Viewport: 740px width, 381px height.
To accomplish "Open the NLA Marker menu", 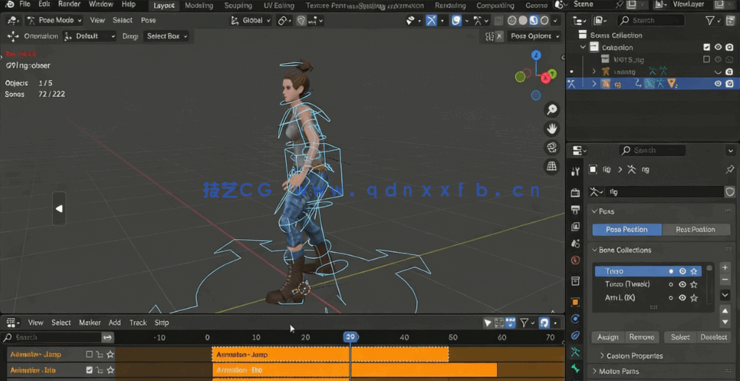I will click(x=90, y=322).
